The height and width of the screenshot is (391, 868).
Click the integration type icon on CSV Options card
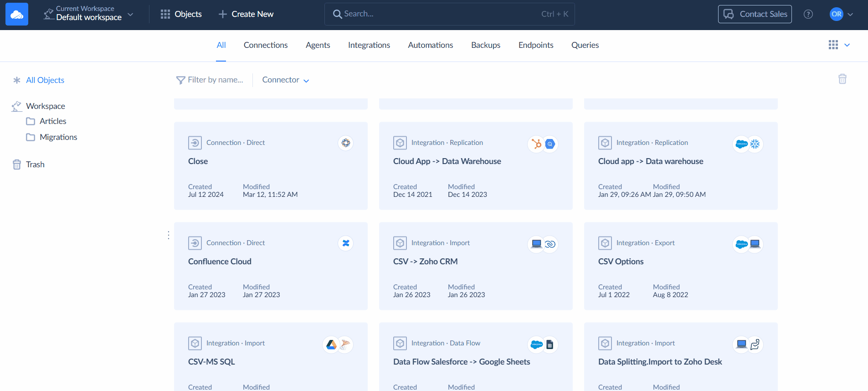[x=605, y=243]
